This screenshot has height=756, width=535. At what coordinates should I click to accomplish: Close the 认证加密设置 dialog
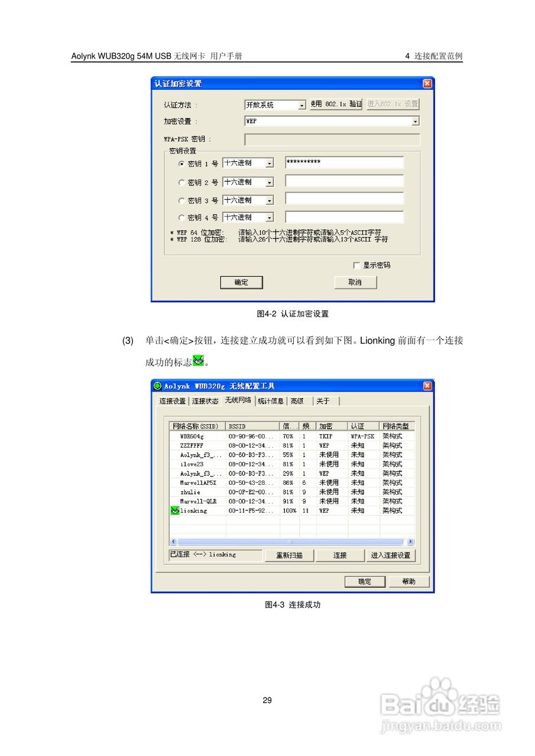427,84
